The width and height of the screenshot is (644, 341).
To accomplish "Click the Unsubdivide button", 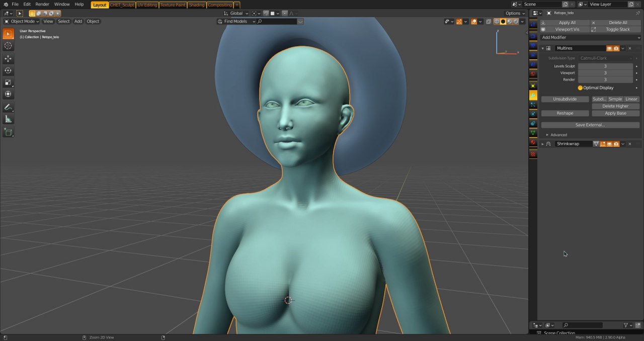I will pyautogui.click(x=565, y=99).
